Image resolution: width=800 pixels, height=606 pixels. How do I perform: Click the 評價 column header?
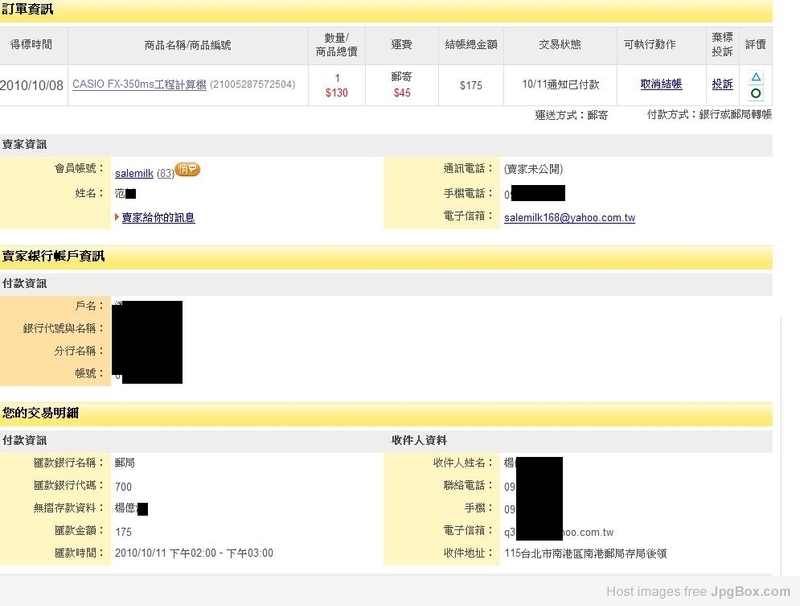click(x=756, y=45)
